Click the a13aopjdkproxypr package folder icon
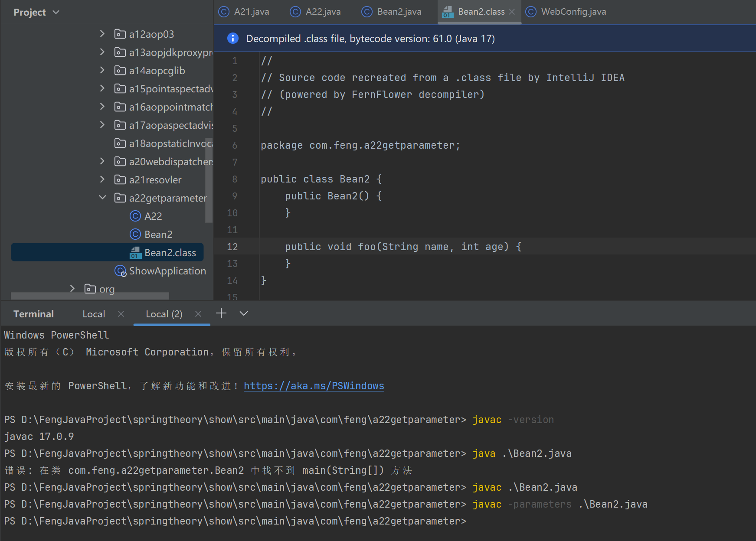 (x=120, y=52)
